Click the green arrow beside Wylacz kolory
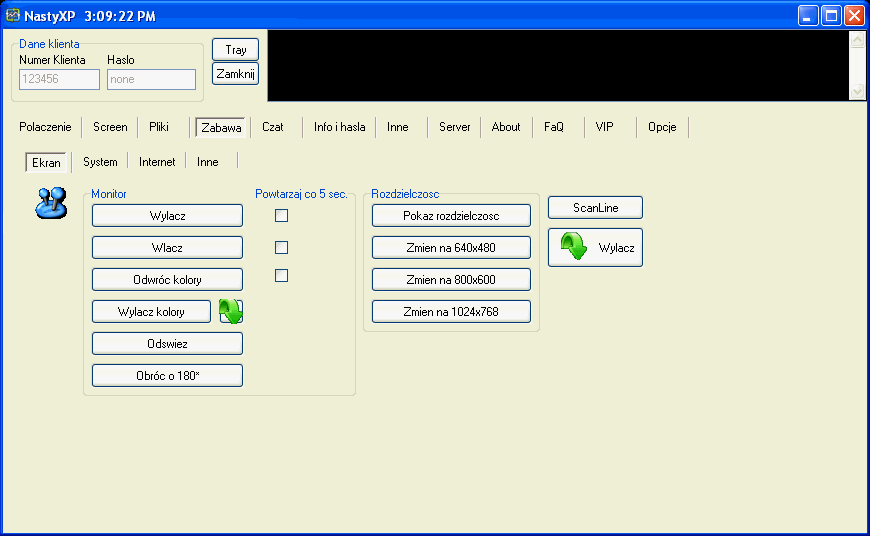 (231, 311)
